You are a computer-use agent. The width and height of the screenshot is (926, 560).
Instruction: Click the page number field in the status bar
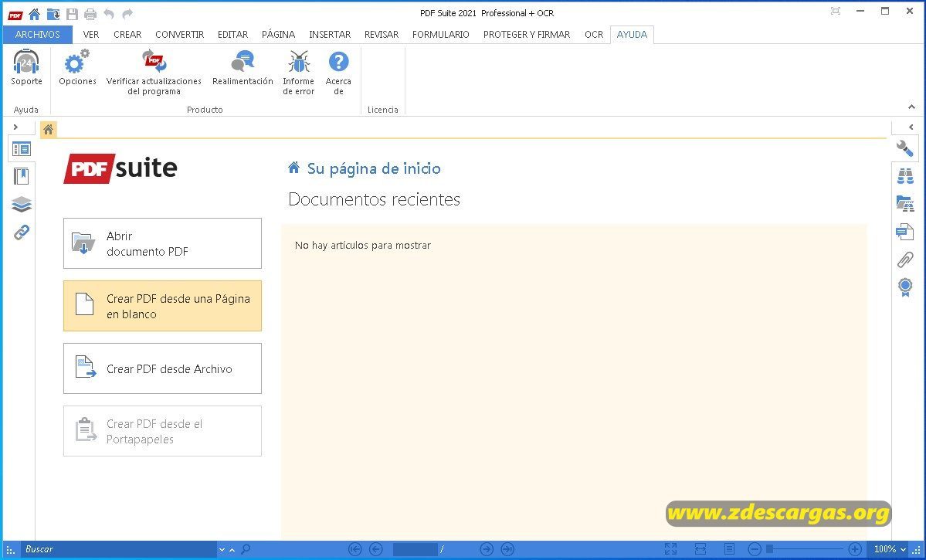tap(416, 549)
